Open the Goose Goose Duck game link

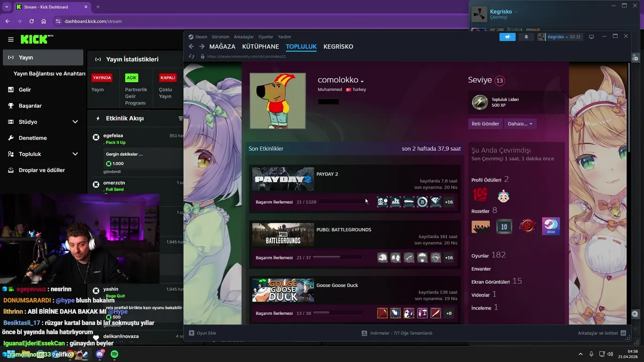tap(337, 285)
